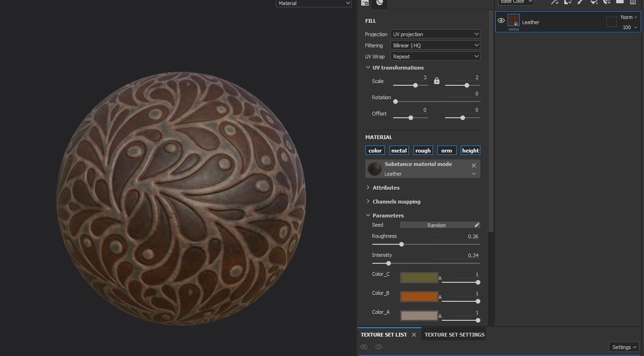Click the add mask icon in the layers toolbar
This screenshot has height=356, width=644.
[567, 2]
